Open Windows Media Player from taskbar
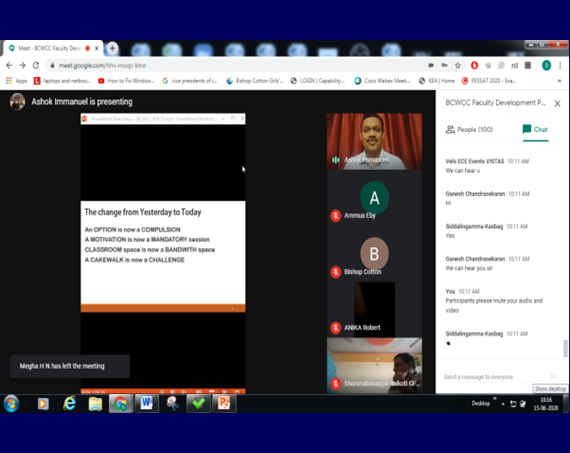This screenshot has height=453, width=570. [43, 404]
